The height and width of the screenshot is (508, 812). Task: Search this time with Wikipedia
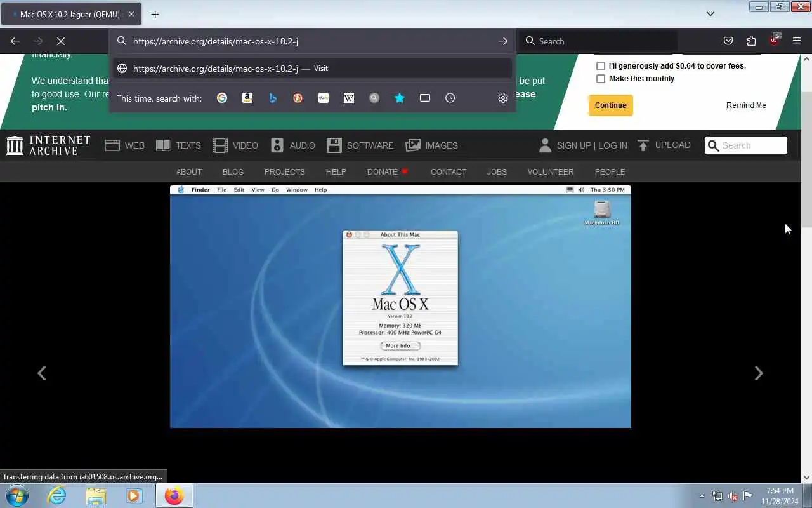pyautogui.click(x=349, y=98)
